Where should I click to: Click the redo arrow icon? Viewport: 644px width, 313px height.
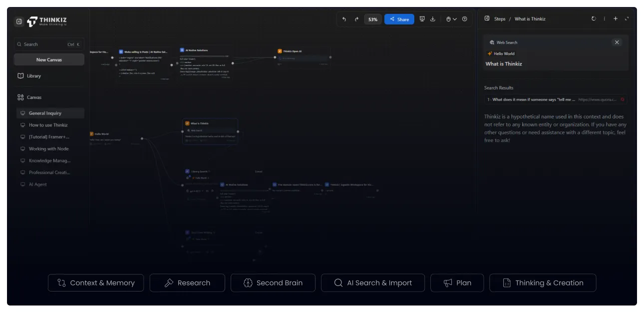[x=356, y=19]
